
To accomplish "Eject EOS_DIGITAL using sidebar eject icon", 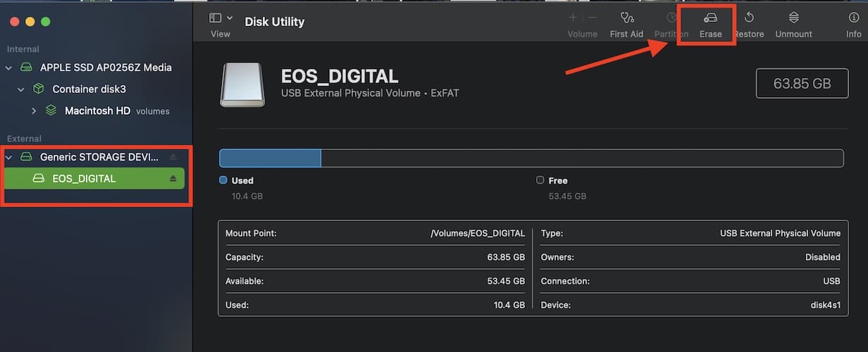I will (x=173, y=179).
